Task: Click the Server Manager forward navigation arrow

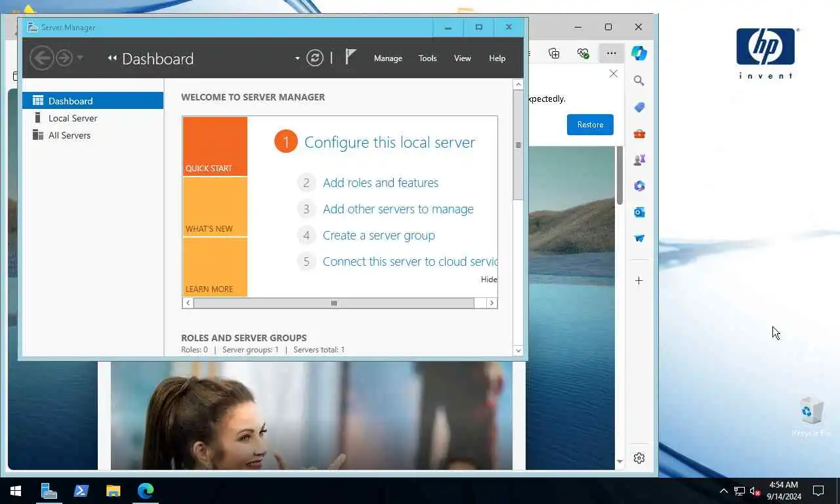Action: [64, 58]
